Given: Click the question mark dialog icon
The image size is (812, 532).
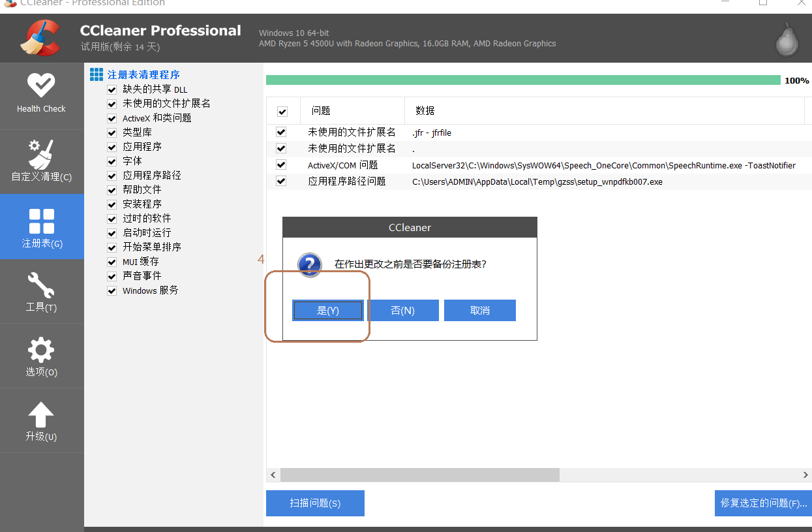Looking at the screenshot, I should point(310,266).
